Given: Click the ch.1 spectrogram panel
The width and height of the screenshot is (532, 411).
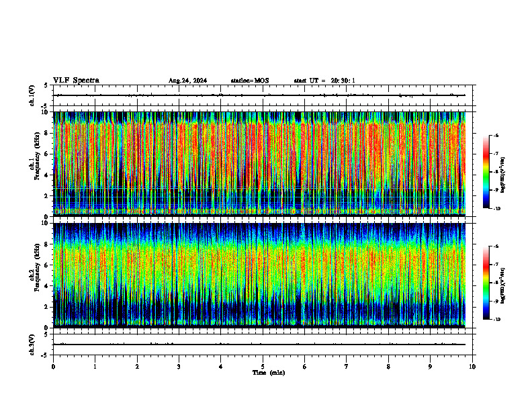Looking at the screenshot, I should coord(259,164).
